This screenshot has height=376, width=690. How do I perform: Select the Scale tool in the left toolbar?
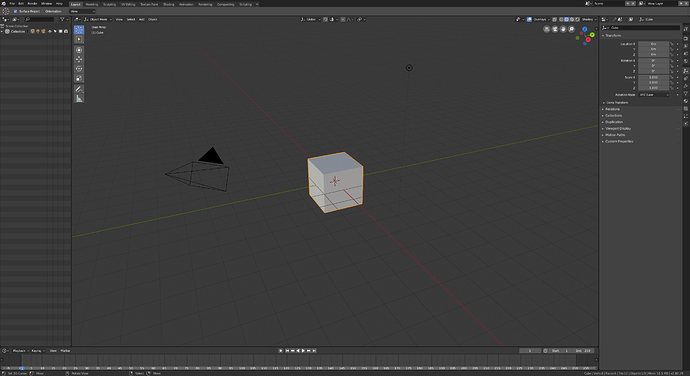(x=79, y=78)
